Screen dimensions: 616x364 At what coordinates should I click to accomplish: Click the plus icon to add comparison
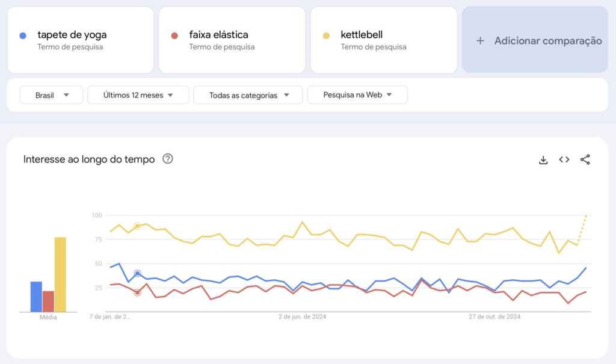click(480, 40)
